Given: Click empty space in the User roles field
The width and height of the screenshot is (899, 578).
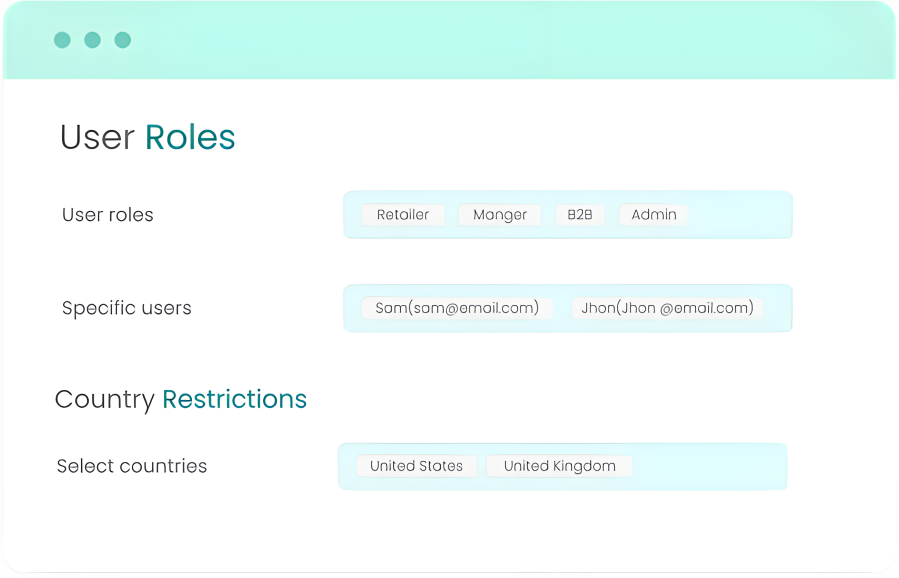Looking at the screenshot, I should pyautogui.click(x=740, y=215).
